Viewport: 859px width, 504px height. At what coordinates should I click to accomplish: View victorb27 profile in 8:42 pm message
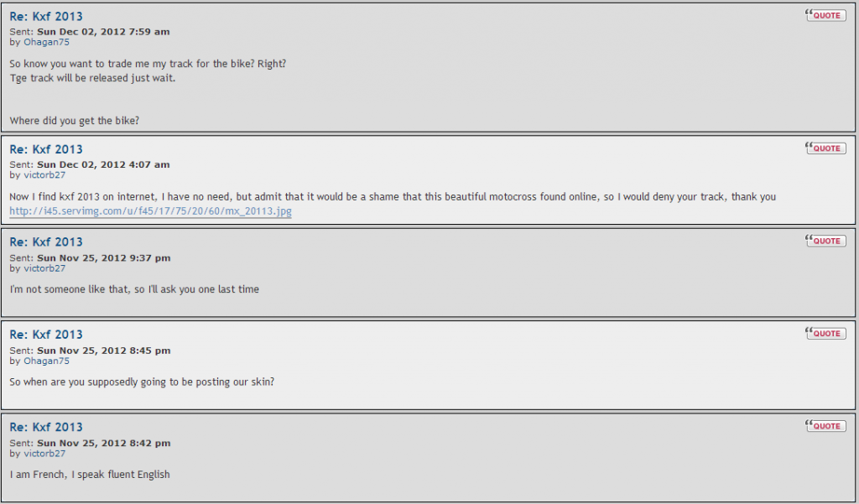[44, 454]
